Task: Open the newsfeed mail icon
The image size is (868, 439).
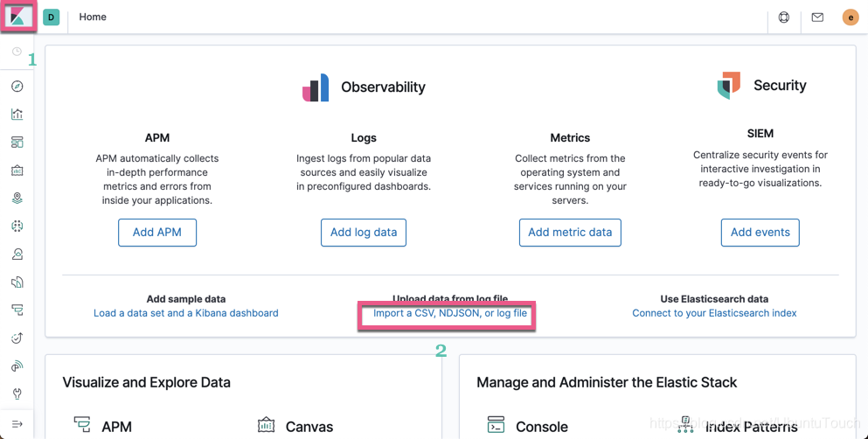Action: point(817,17)
